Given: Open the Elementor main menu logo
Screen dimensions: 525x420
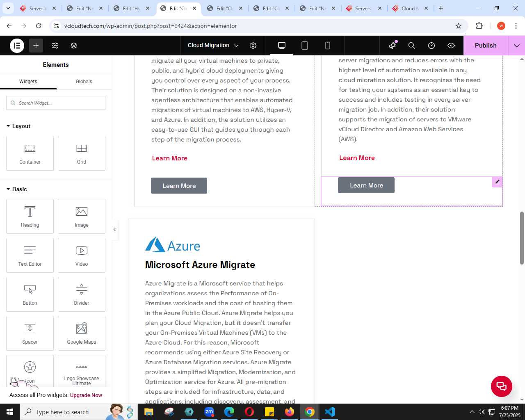Looking at the screenshot, I should 17,46.
